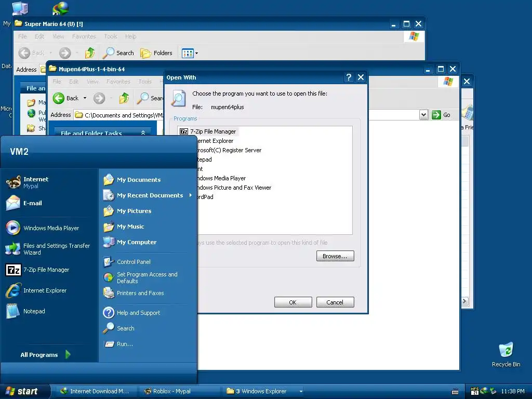Image resolution: width=532 pixels, height=399 pixels.
Task: Open Tools menu in Super Mario 64 window
Action: tap(111, 36)
